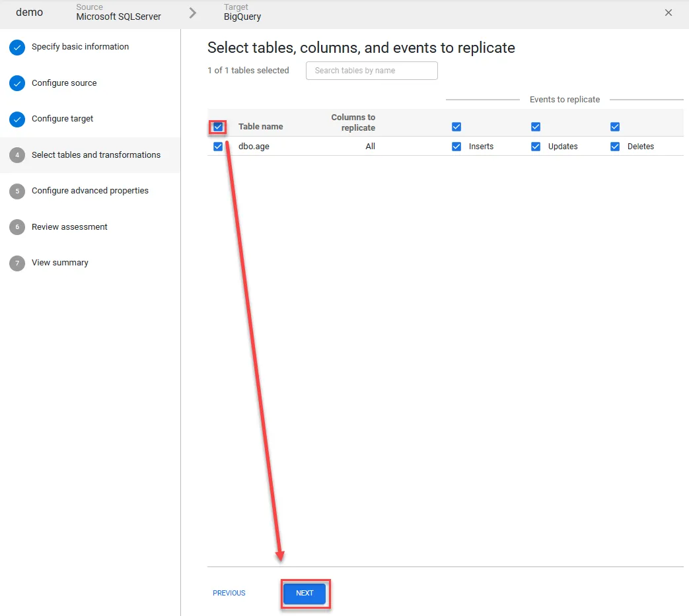The width and height of the screenshot is (689, 616).
Task: Uncheck Inserts for dbo.age
Action: (x=456, y=147)
